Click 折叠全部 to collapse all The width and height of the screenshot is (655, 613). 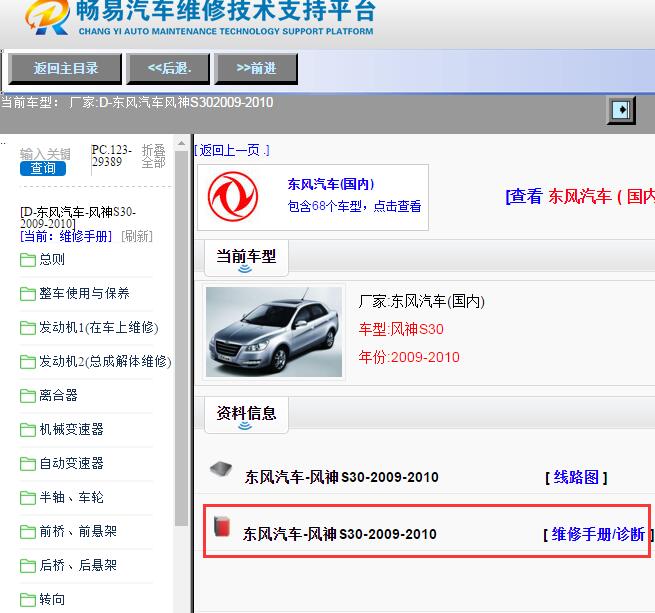coord(153,156)
